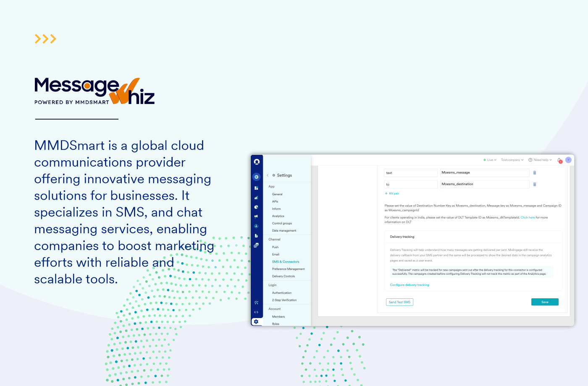Click the Moesms_destination value field

485,184
